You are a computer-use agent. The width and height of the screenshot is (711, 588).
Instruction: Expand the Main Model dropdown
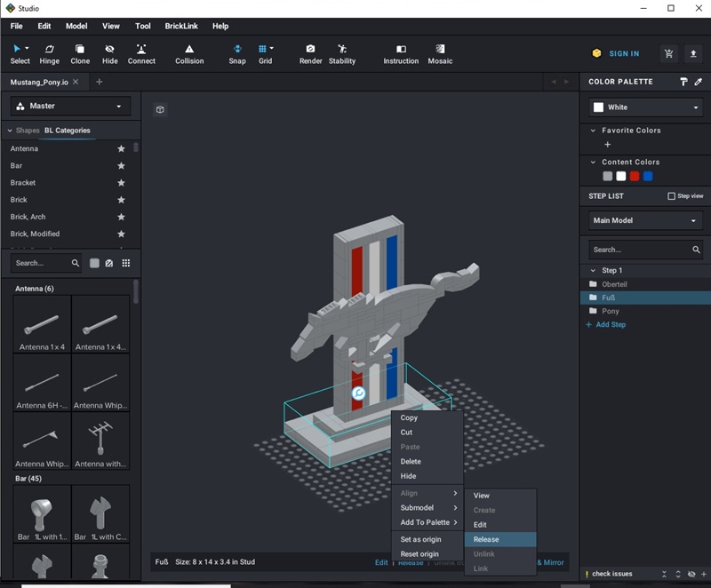[646, 220]
